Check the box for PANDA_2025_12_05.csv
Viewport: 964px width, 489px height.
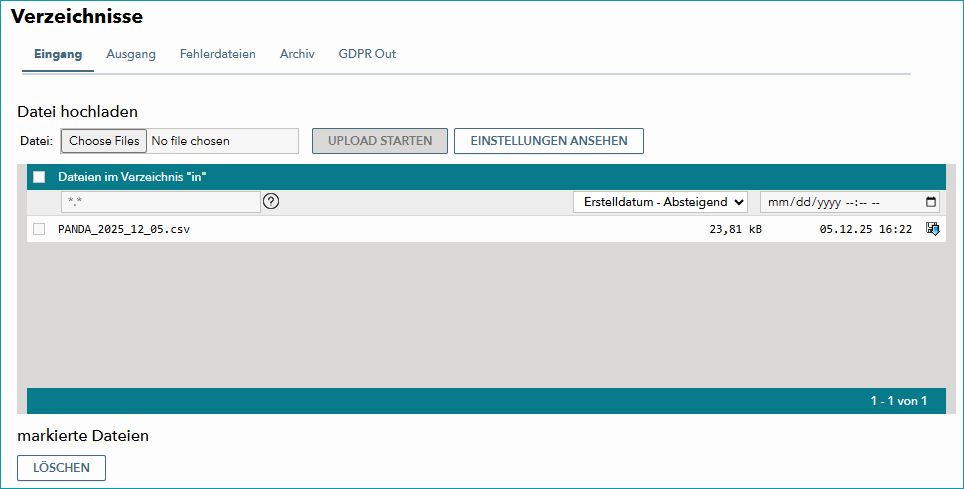pyautogui.click(x=39, y=229)
